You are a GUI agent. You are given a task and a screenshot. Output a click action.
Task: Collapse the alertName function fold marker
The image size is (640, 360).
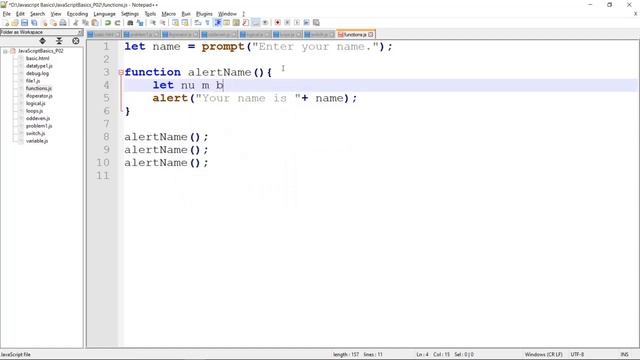[121, 72]
